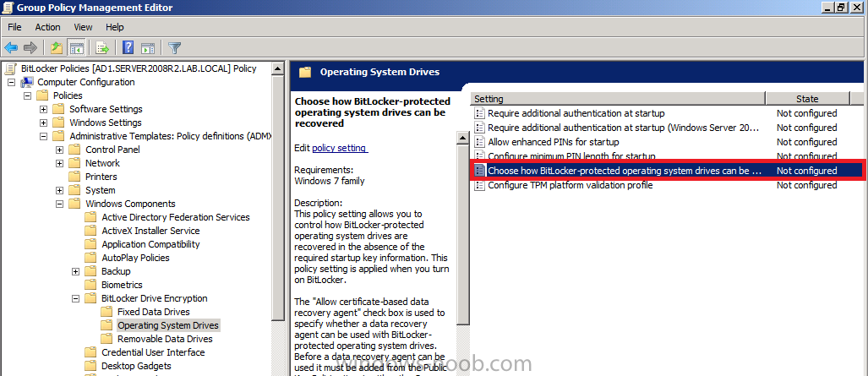This screenshot has height=376, width=868.
Task: Collapse the Administrative Templates node
Action: (44, 136)
